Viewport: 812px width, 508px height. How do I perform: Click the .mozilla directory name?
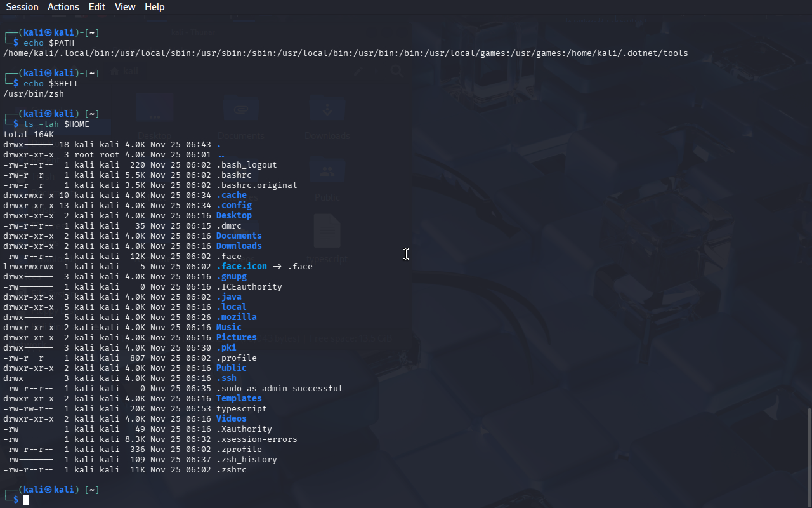coord(236,317)
